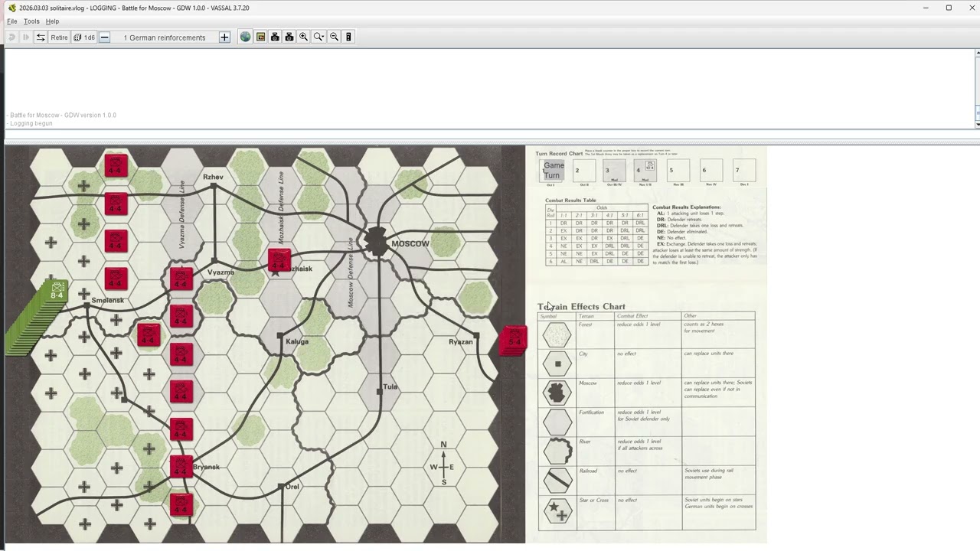The height and width of the screenshot is (551, 980).
Task: Select the German 8-4 unit stack
Action: [57, 292]
